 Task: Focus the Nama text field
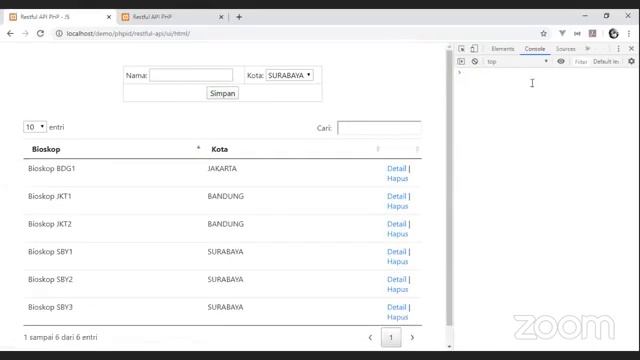point(191,75)
